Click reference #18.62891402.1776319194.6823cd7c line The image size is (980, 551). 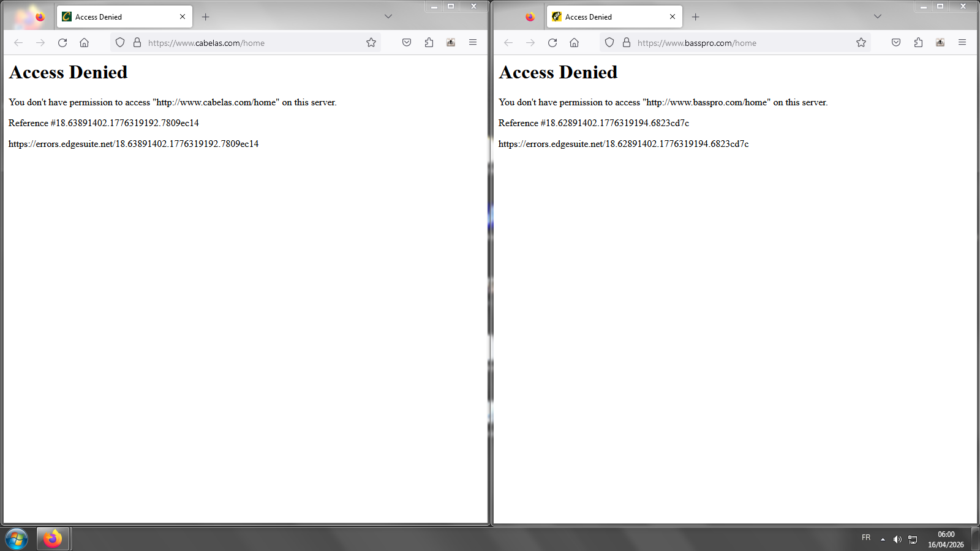(594, 123)
